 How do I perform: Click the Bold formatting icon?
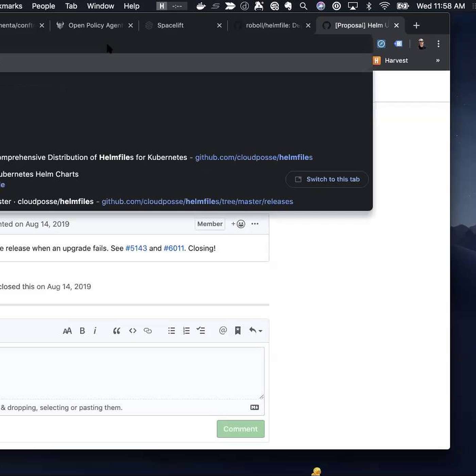pyautogui.click(x=82, y=331)
